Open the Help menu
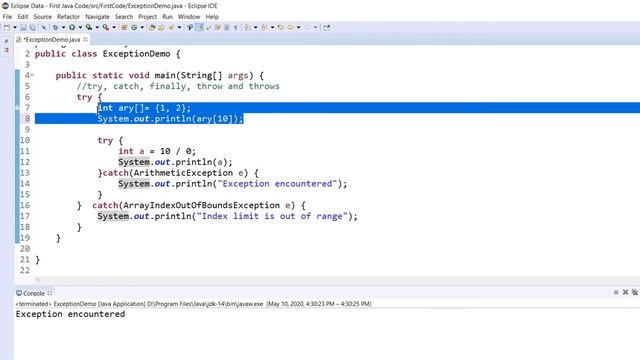This screenshot has height=360, width=640. click(212, 17)
